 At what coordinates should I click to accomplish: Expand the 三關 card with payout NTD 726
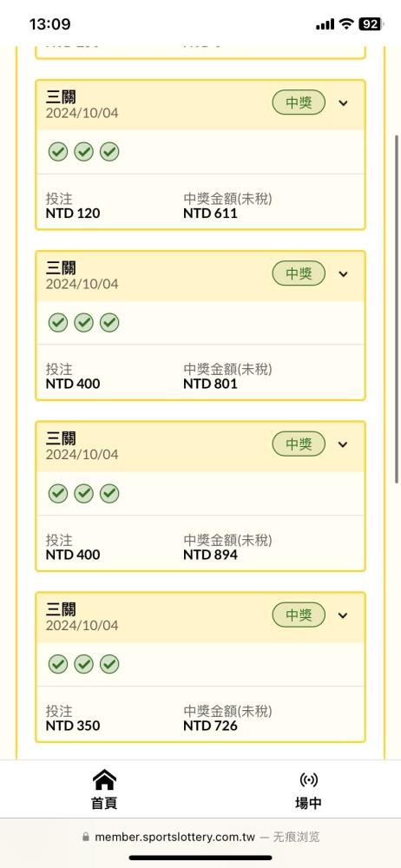click(x=343, y=615)
